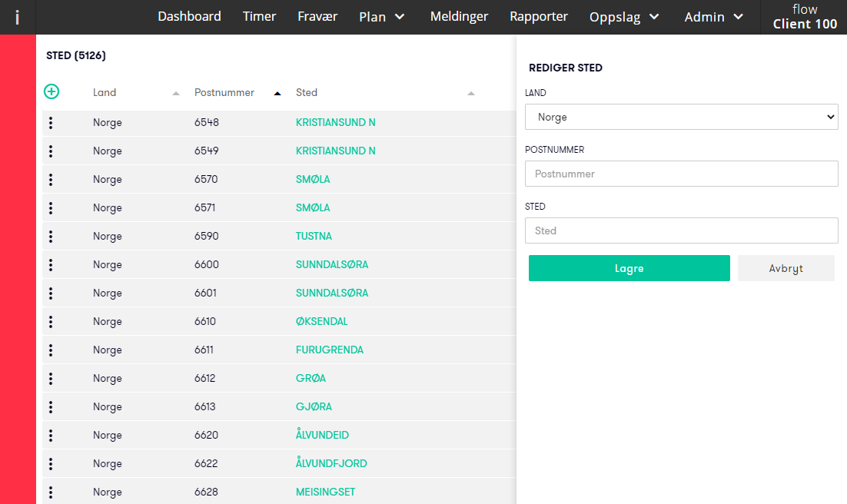Screen dimensions: 847x504
Task: Open SMØLA link for 6571
Action: [313, 208]
